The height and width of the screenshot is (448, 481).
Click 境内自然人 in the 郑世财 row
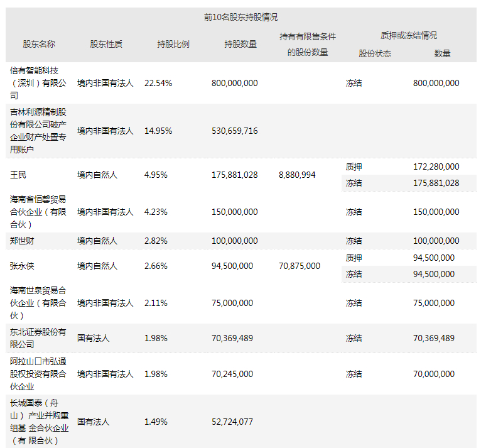97,241
